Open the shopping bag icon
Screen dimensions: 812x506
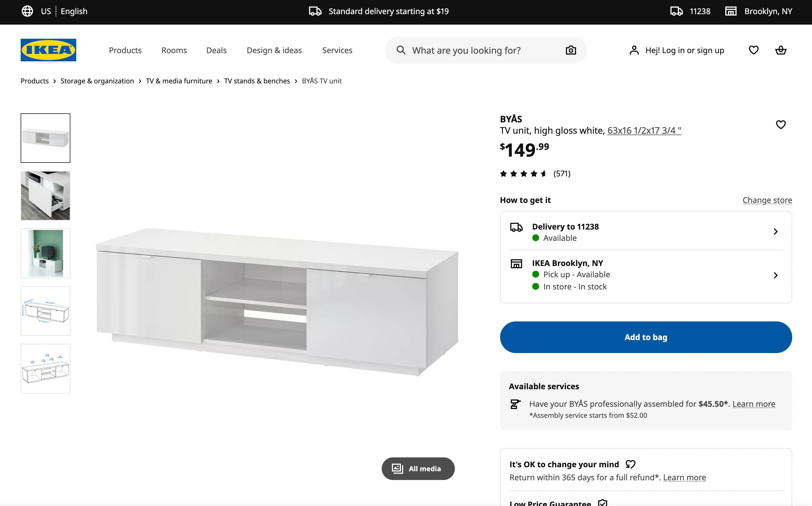(x=781, y=50)
